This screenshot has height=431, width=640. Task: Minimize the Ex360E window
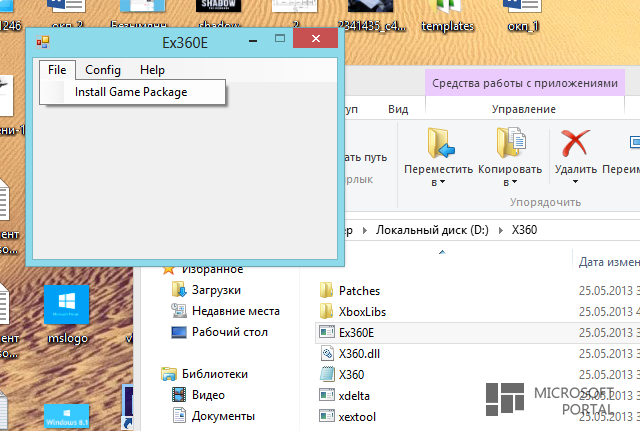(253, 40)
